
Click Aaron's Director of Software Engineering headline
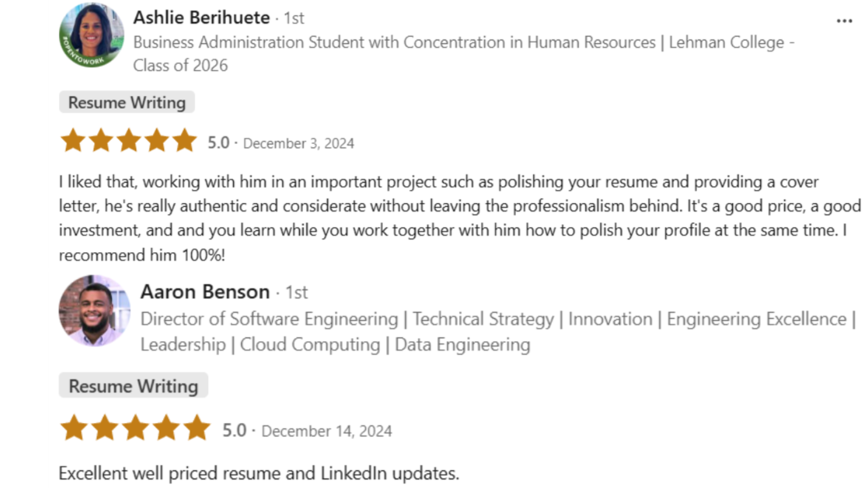pyautogui.click(x=498, y=332)
